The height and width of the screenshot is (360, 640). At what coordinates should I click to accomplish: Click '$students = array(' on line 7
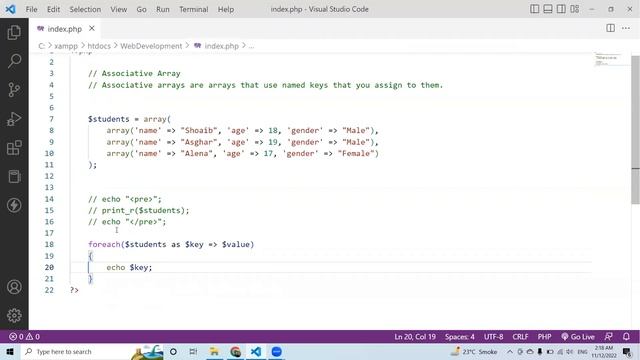(129, 119)
